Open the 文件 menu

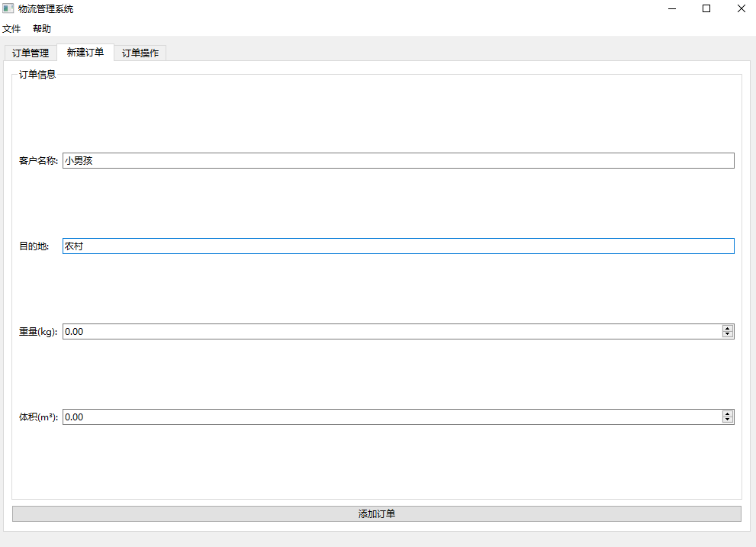(11, 29)
